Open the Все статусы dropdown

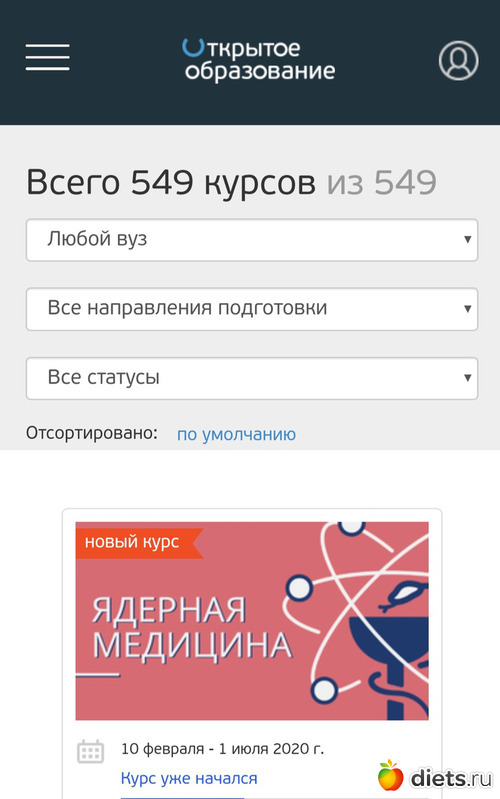[252, 378]
